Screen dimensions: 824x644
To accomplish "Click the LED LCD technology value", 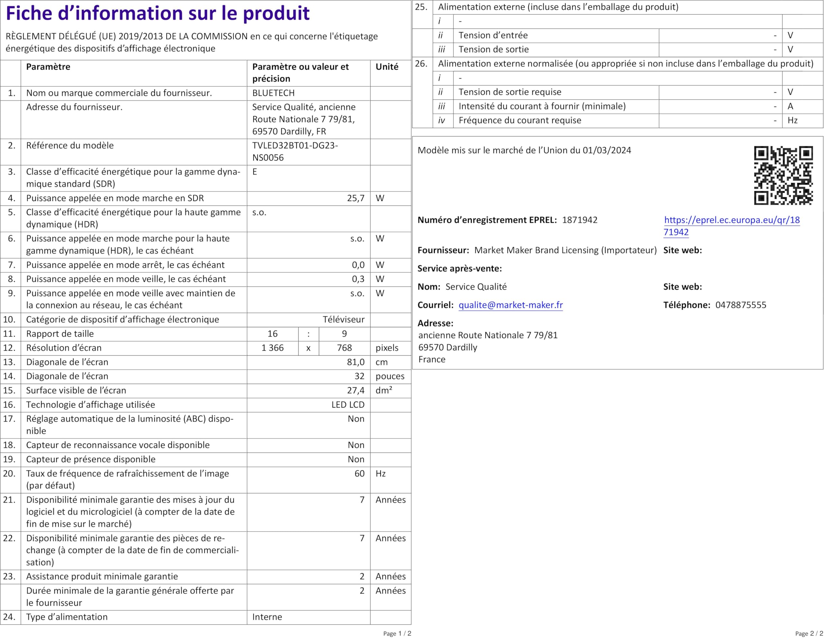I will [348, 405].
